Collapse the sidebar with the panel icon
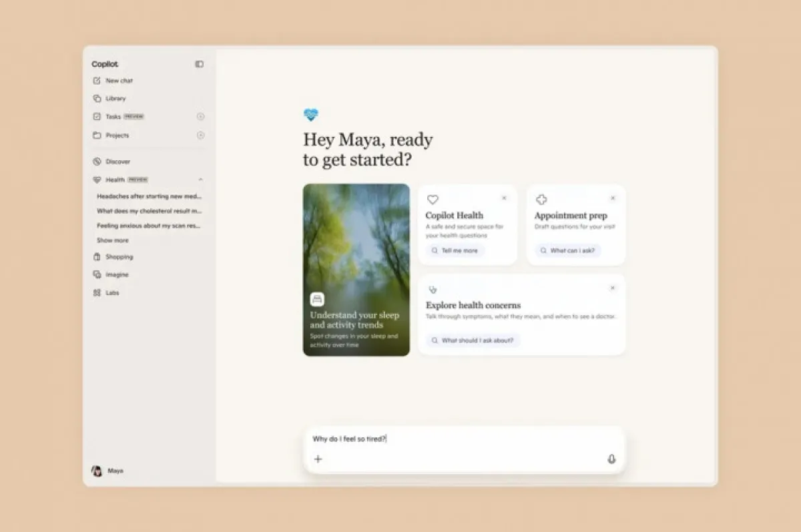Viewport: 801px width, 532px height. 199,64
